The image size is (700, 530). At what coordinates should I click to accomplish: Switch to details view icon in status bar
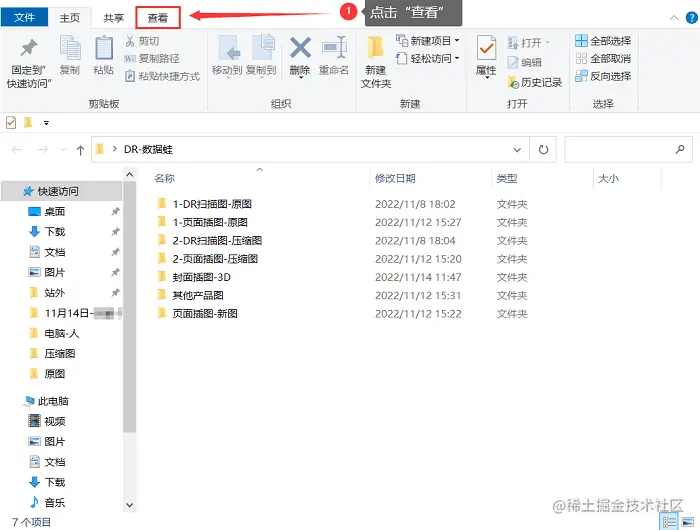click(669, 522)
